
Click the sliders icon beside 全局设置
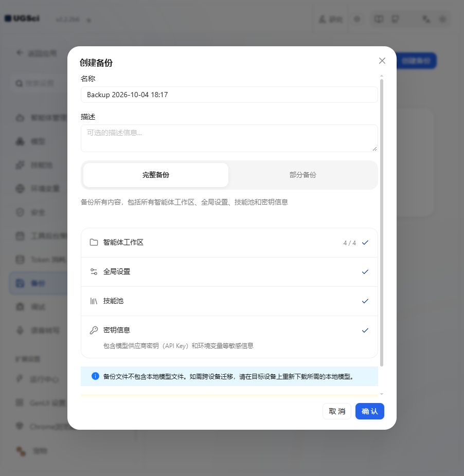(94, 272)
